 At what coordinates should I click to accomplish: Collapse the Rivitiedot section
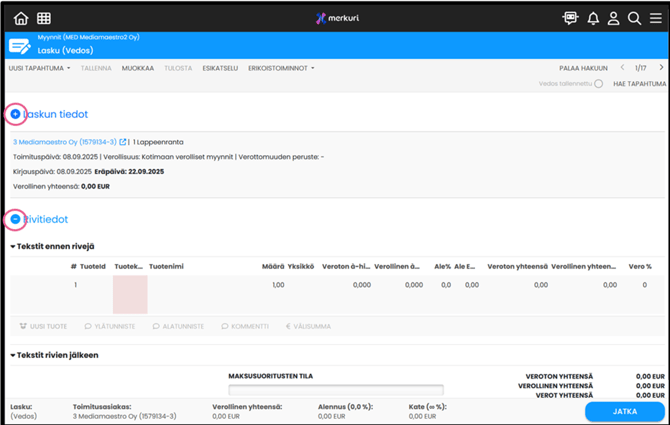(16, 218)
